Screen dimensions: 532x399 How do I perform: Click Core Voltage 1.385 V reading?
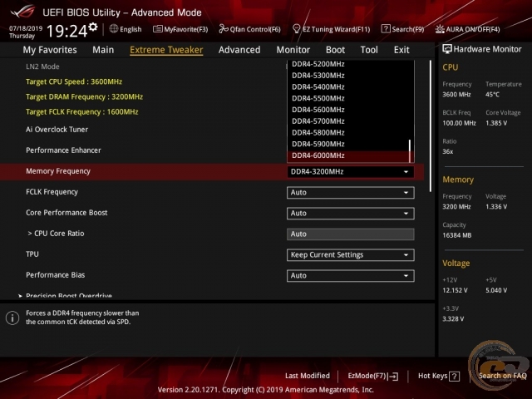click(x=496, y=123)
